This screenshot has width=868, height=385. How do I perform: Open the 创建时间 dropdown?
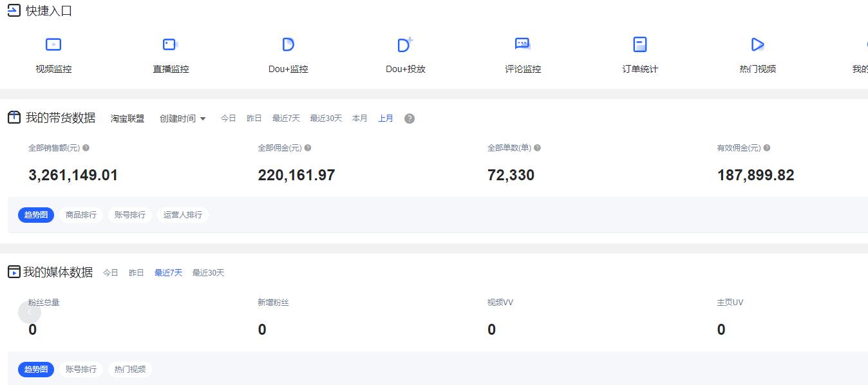[182, 118]
